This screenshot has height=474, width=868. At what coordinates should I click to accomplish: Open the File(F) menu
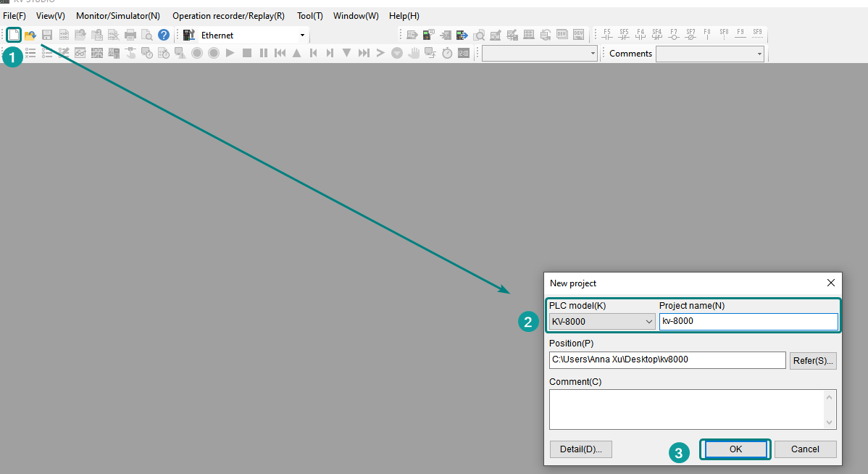(x=14, y=15)
